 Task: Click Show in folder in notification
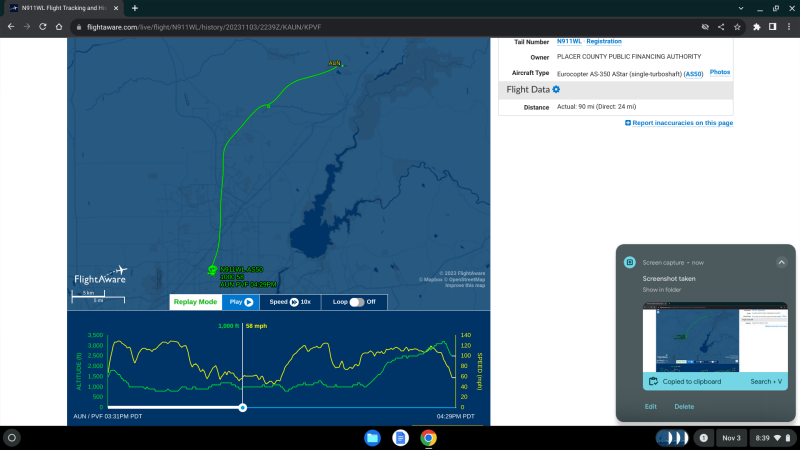click(662, 290)
